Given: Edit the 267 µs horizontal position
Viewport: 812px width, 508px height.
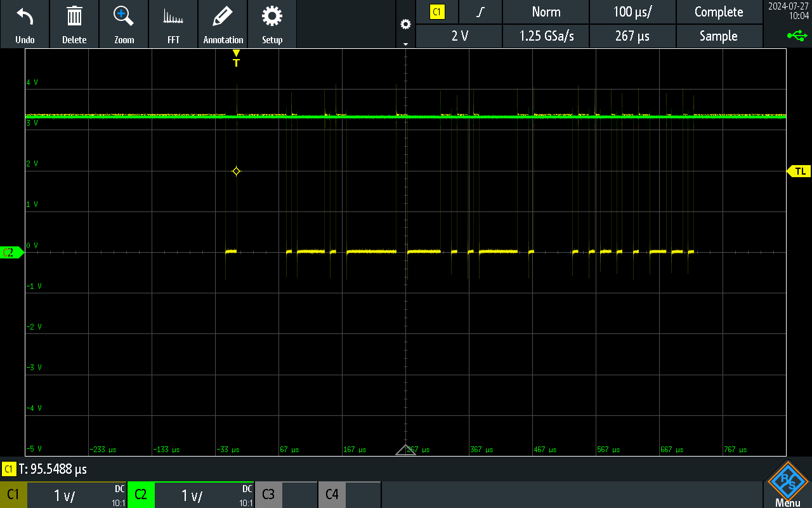Looking at the screenshot, I should pyautogui.click(x=632, y=36).
